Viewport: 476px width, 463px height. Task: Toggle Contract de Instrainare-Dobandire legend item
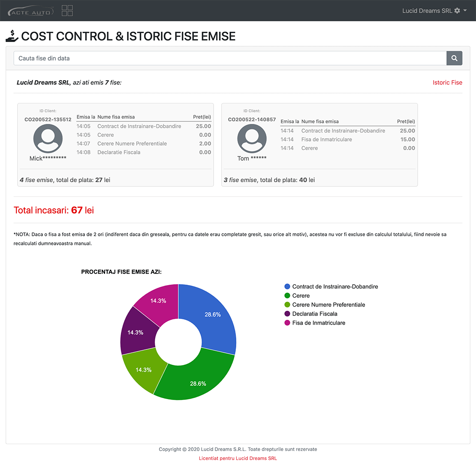[335, 286]
